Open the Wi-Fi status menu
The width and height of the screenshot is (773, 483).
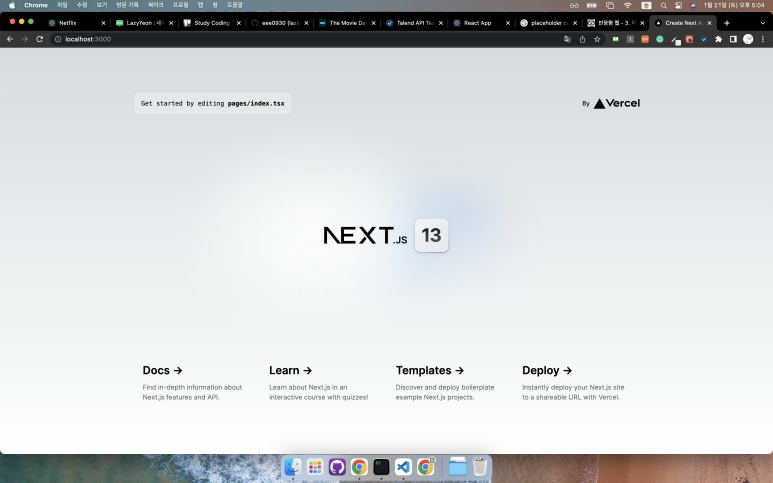[x=628, y=5]
